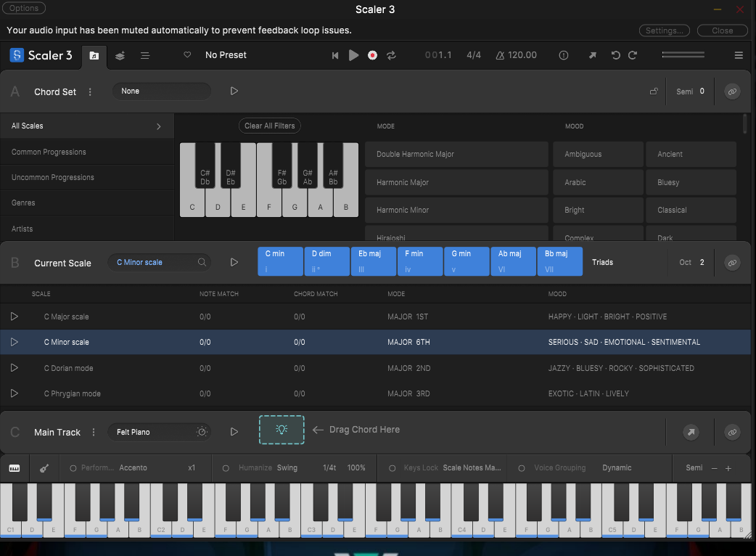Open the hamburger menu at top right
The height and width of the screenshot is (556, 756).
(x=739, y=55)
